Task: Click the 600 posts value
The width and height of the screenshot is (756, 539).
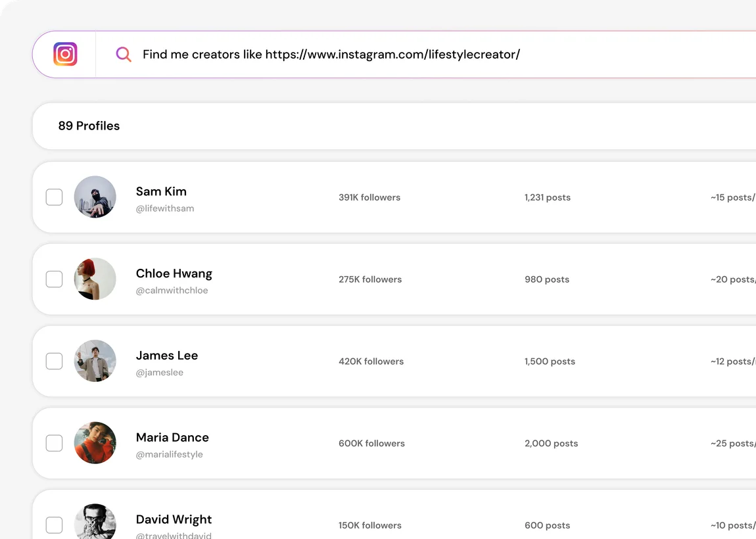Action: tap(547, 525)
